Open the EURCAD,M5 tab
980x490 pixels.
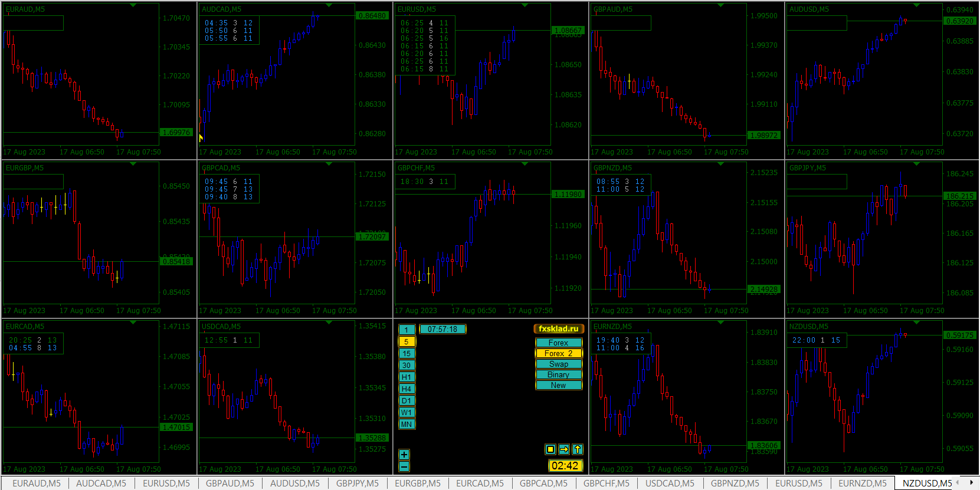480,484
